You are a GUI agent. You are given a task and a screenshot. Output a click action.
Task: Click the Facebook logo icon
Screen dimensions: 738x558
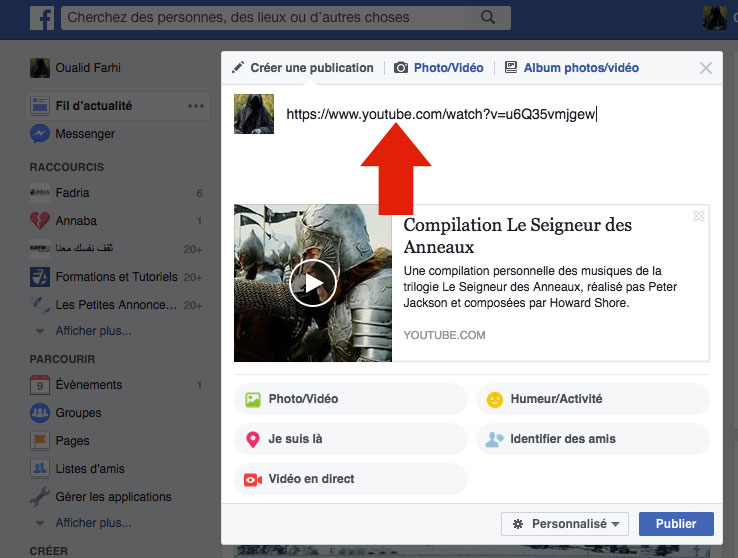(42, 18)
